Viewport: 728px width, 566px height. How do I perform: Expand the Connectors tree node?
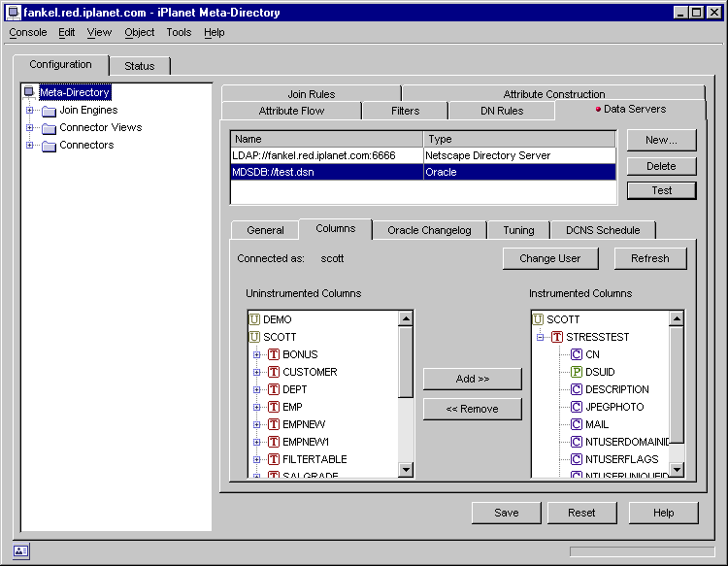click(x=30, y=146)
